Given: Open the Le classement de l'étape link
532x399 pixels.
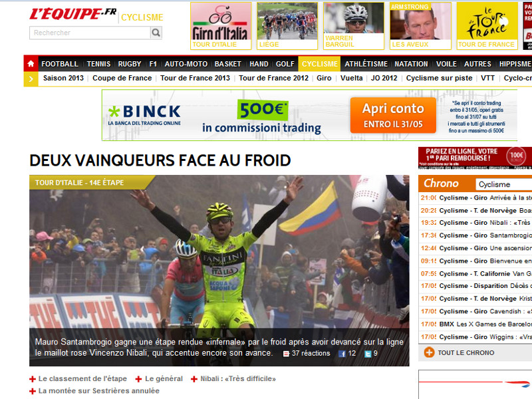Looking at the screenshot, I should 82,378.
